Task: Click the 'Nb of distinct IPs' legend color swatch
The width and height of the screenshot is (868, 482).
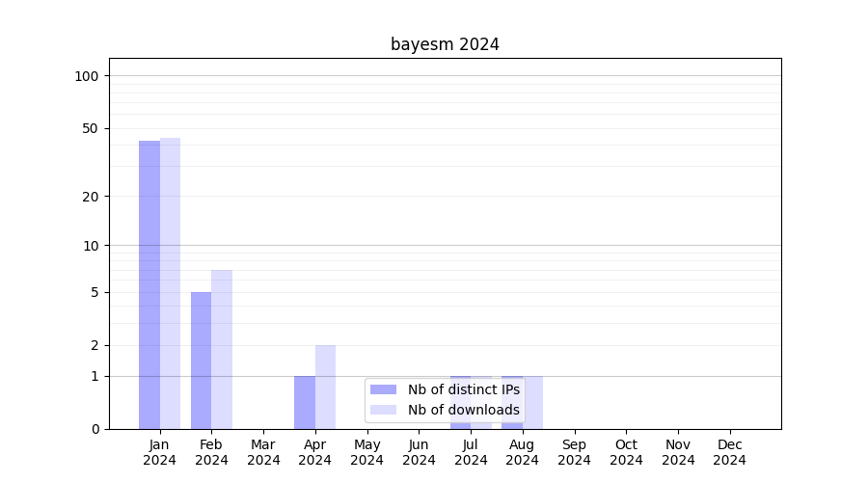Action: pos(383,389)
